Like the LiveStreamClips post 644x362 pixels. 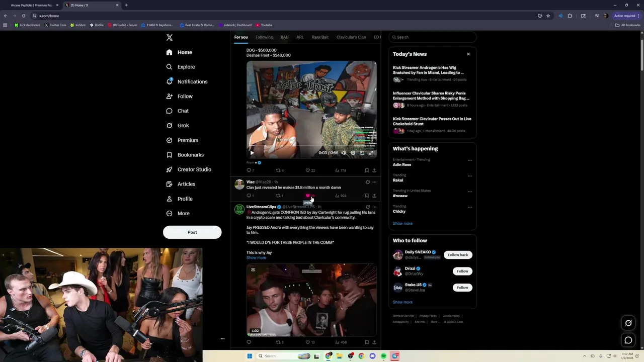[x=310, y=342]
